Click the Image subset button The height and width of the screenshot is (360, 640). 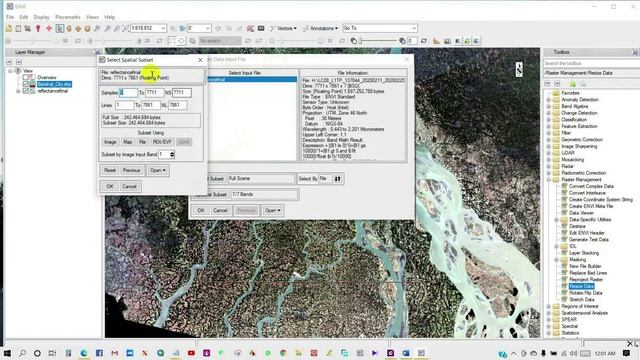[110, 142]
